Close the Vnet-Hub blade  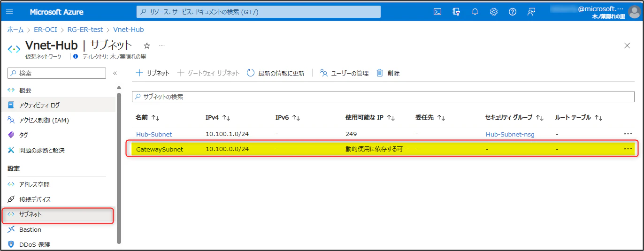click(627, 46)
